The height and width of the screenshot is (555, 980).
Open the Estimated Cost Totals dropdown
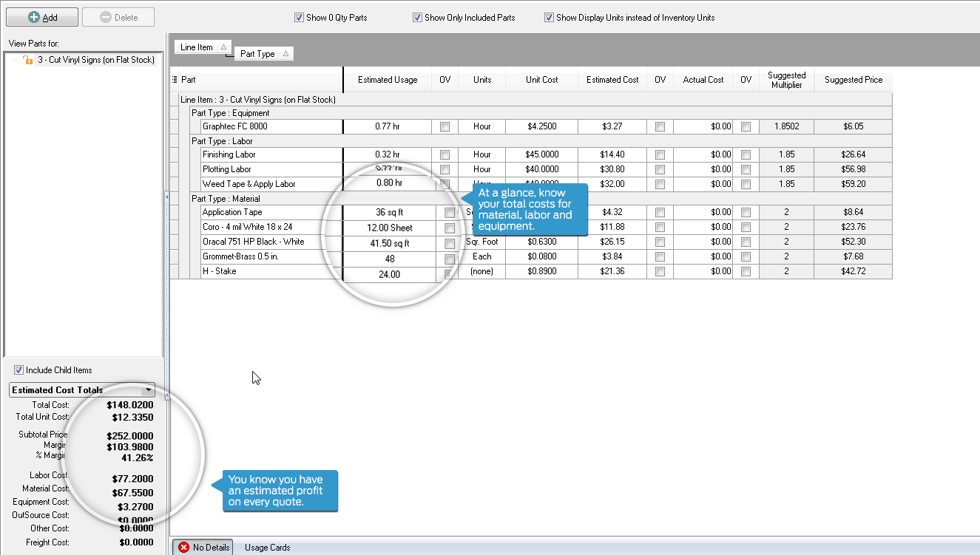pyautogui.click(x=149, y=389)
